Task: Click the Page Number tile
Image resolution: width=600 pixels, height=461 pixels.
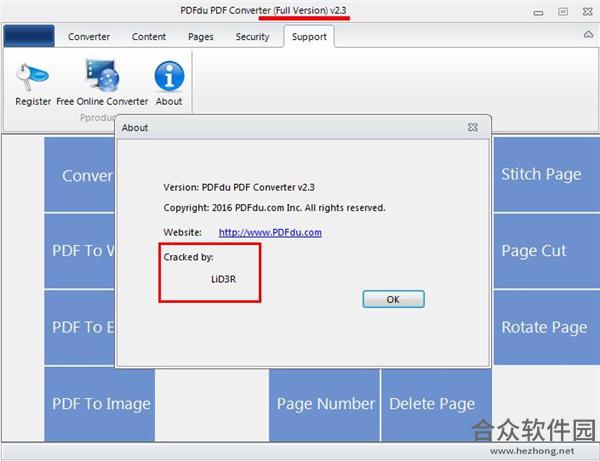Action: click(324, 404)
